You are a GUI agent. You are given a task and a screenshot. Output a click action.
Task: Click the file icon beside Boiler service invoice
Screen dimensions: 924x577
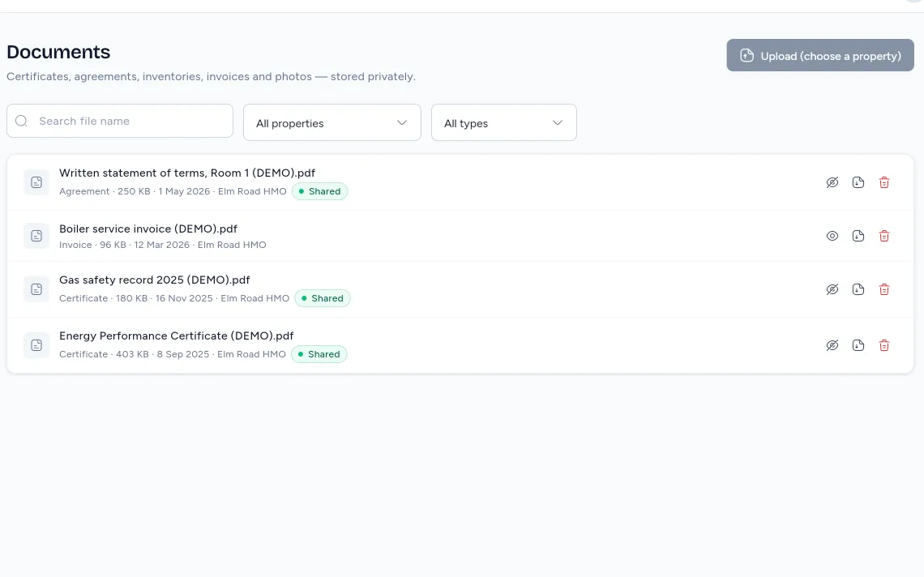pos(36,236)
